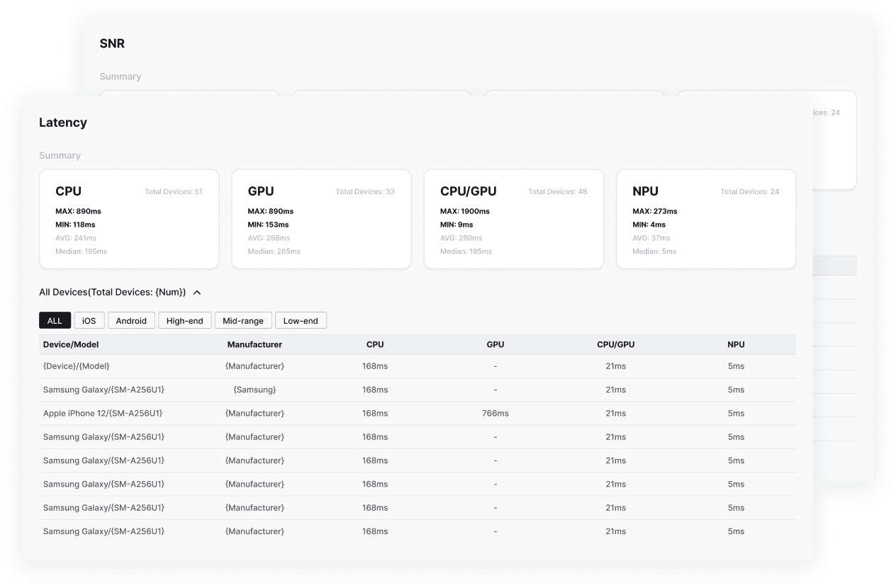This screenshot has height=588, width=896.
Task: Open the NPU latency summary card
Action: [706, 219]
